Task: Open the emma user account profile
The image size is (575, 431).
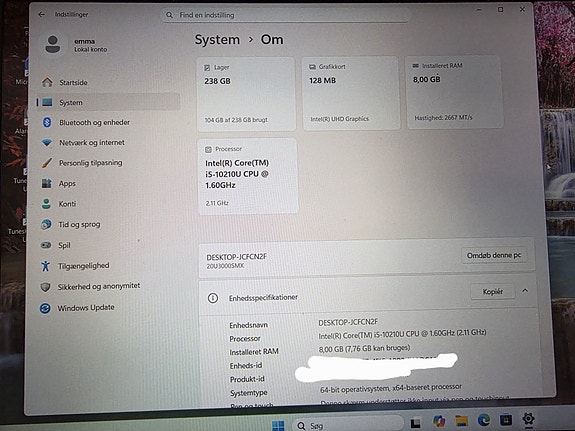Action: pyautogui.click(x=75, y=45)
